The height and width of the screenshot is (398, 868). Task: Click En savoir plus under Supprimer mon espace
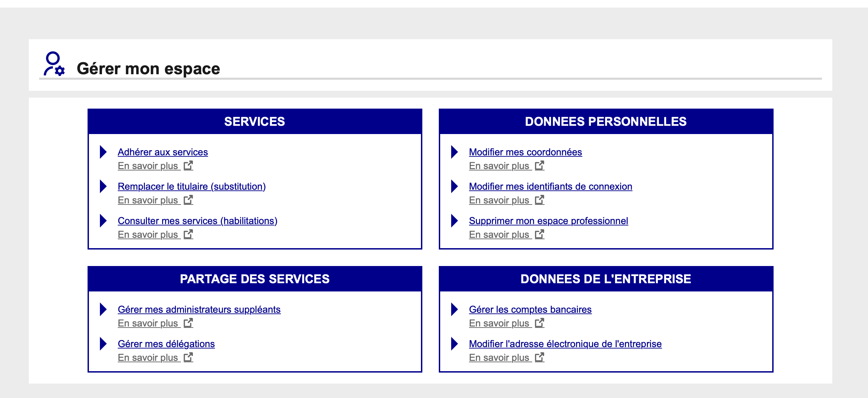tap(499, 234)
